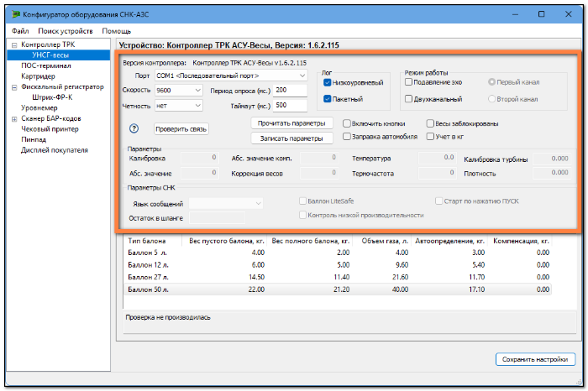Collapse the Контроллер ТРК tree node
Screen dimensions: 588x391
[x=14, y=45]
